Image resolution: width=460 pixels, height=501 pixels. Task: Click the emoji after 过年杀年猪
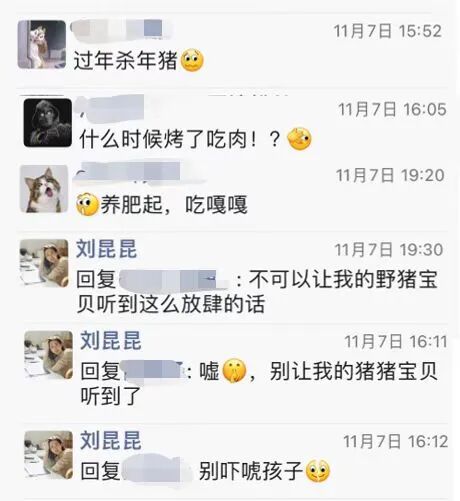click(x=192, y=60)
